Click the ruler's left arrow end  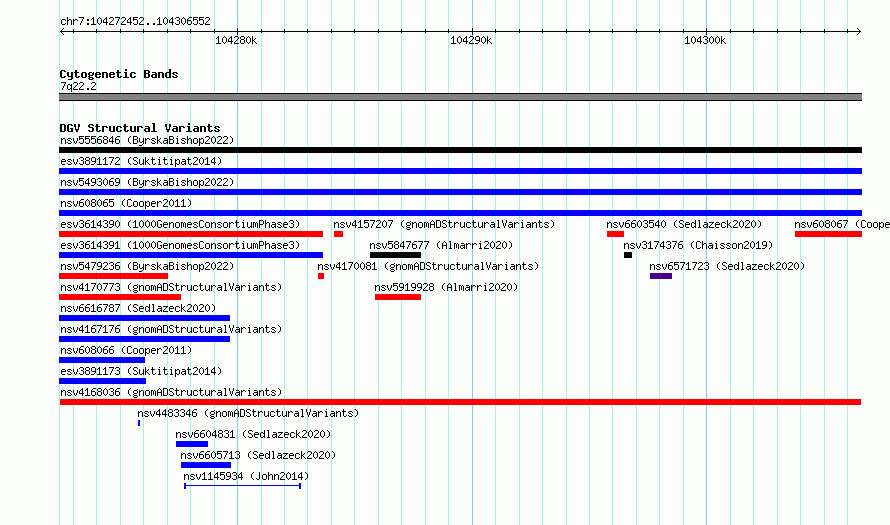tap(62, 31)
